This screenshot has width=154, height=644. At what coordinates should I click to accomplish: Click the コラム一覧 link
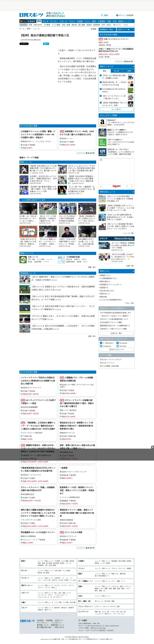point(129,303)
